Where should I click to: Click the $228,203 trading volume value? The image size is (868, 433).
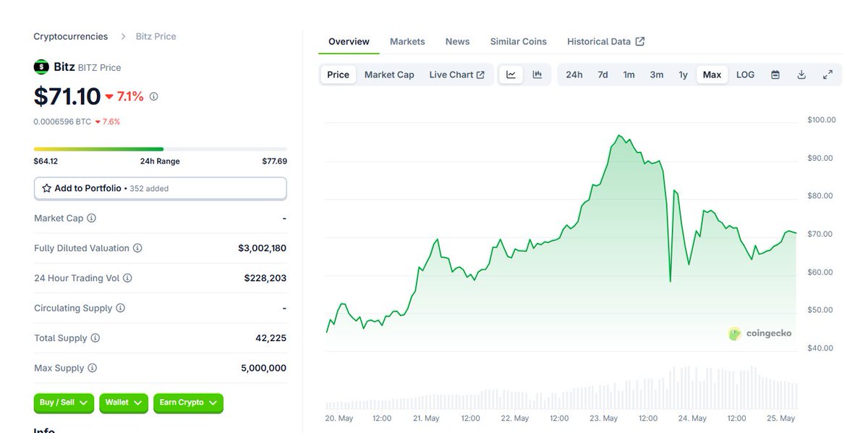point(265,278)
